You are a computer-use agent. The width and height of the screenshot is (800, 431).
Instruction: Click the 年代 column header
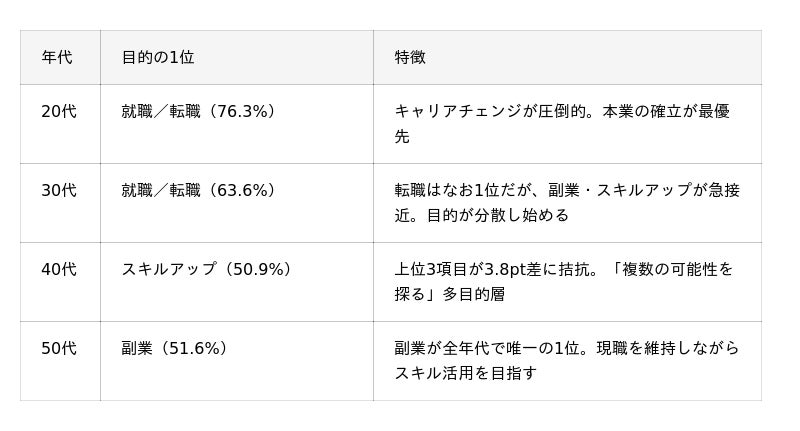pos(57,57)
